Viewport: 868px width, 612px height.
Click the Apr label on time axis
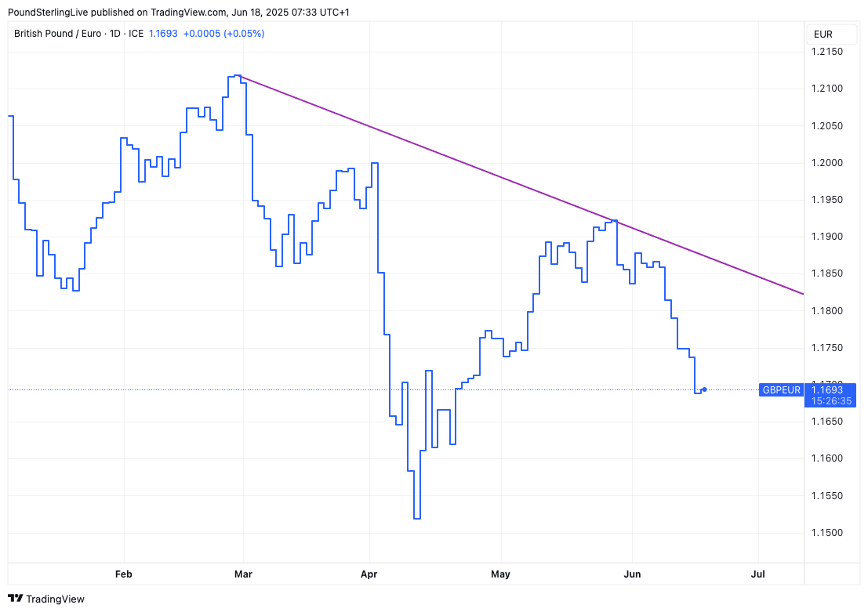(369, 574)
